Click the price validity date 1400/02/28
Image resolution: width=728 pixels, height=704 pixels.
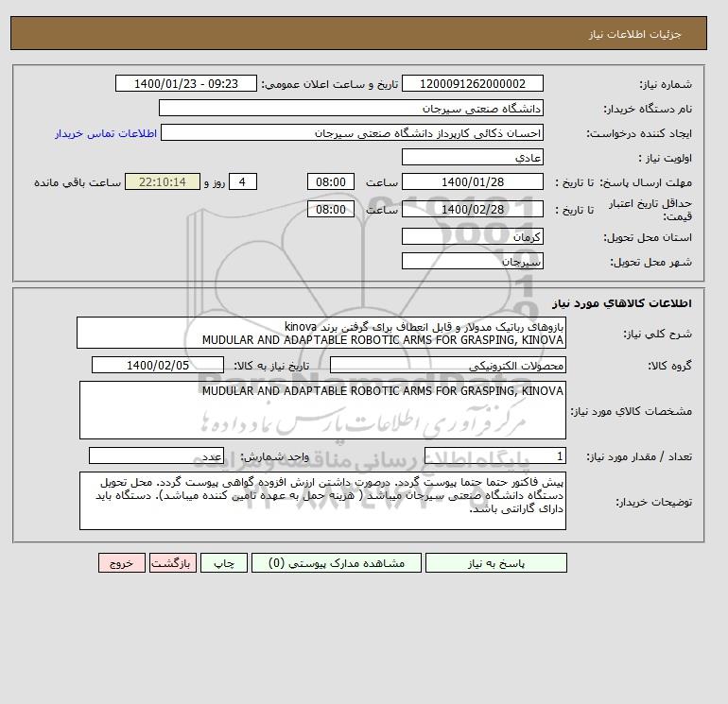pos(472,209)
